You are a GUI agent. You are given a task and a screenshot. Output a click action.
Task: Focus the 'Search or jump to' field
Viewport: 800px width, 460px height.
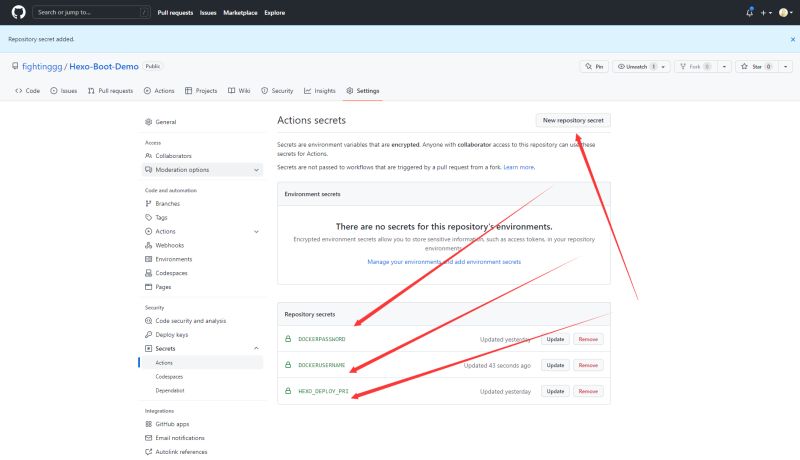click(x=91, y=12)
